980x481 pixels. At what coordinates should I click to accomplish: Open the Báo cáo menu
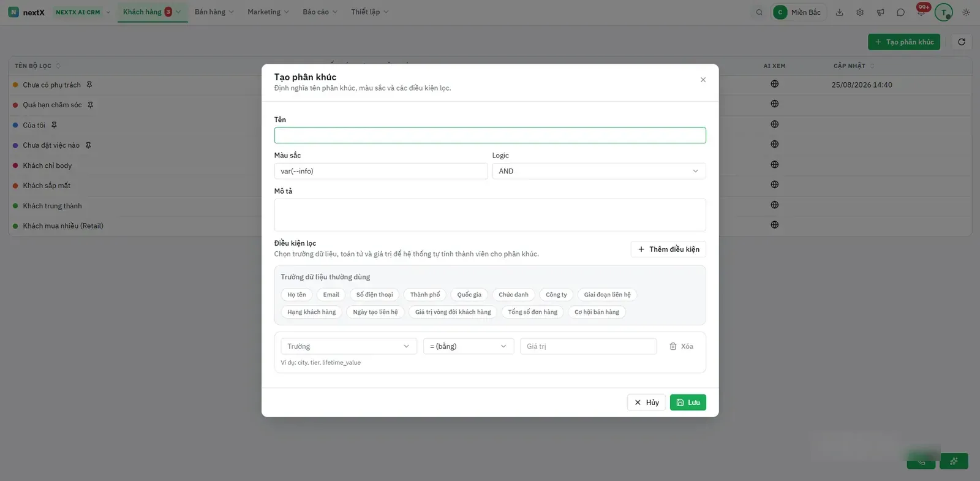320,12
